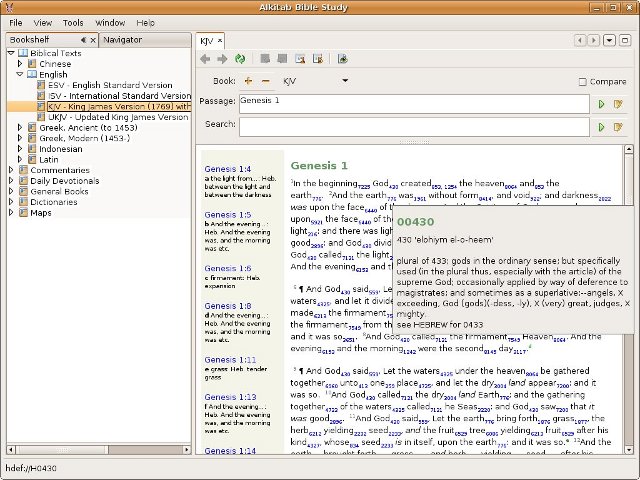The width and height of the screenshot is (640, 480).
Task: Click the add book plus icon
Action: pyautogui.click(x=248, y=81)
